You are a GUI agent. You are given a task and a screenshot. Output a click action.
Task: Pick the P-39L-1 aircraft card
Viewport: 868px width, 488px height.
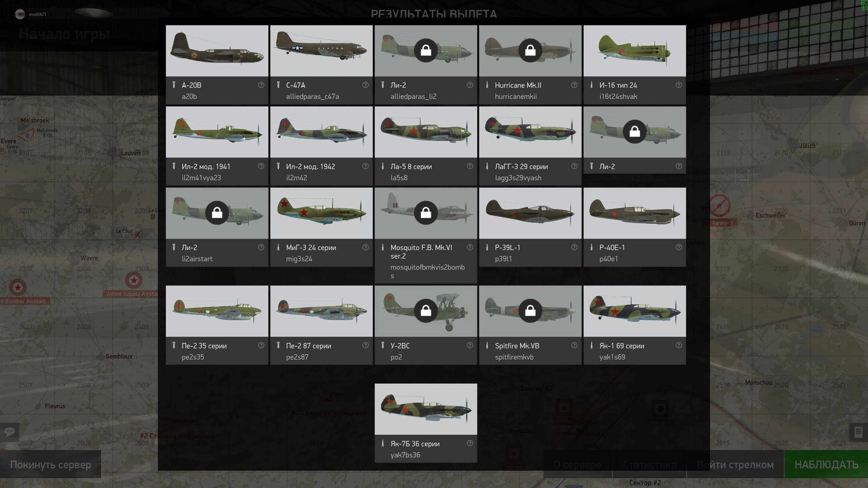point(530,227)
